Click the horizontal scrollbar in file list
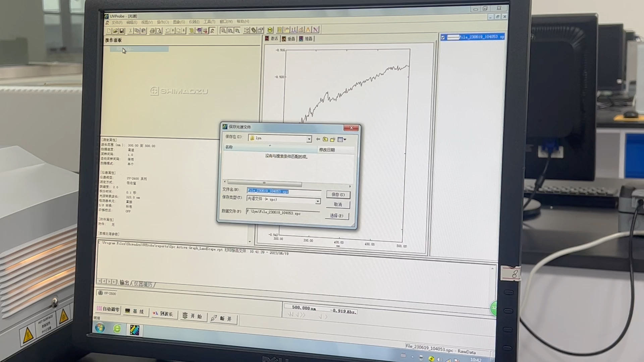Viewport: 644px width, 362px height. coord(264,183)
